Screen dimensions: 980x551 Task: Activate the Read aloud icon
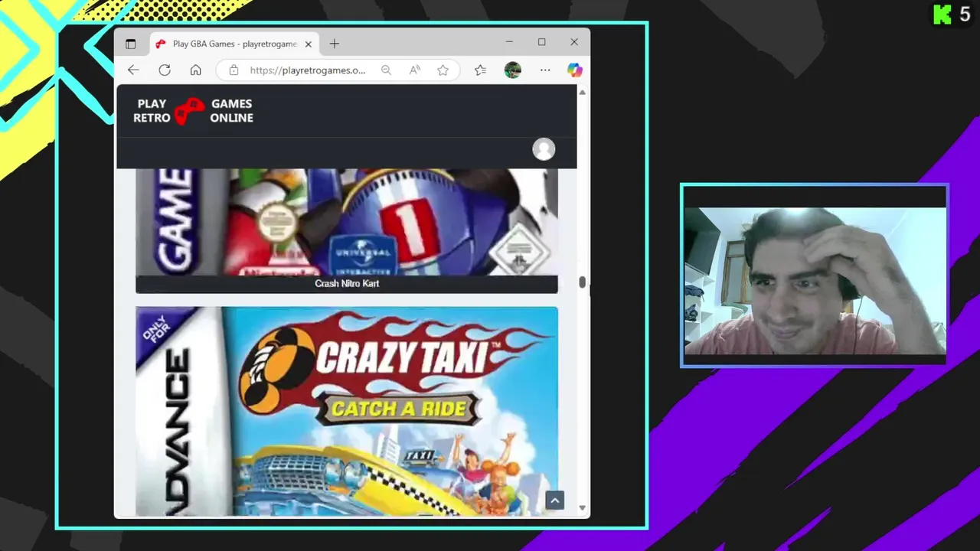tap(414, 70)
